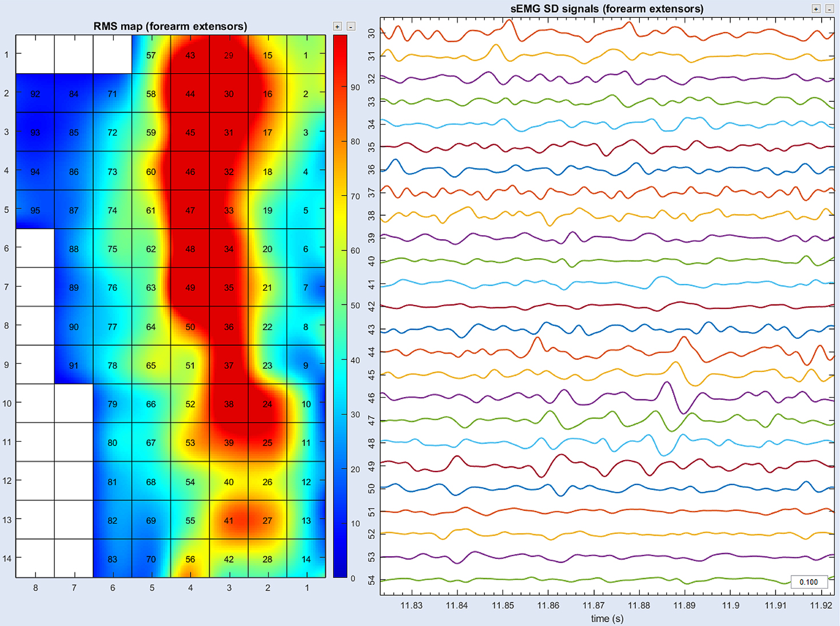Select channel label 44 beside the sEMG traces
840x626 pixels.
[372, 352]
